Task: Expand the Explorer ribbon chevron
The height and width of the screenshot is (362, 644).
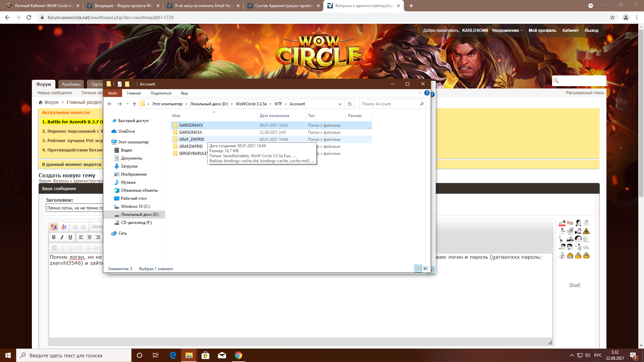Action: [419, 93]
